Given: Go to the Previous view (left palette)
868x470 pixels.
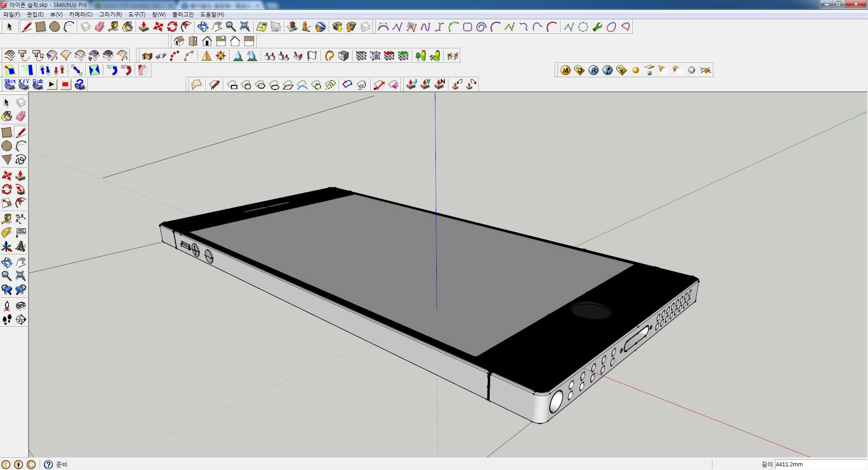Looking at the screenshot, I should pyautogui.click(x=7, y=290).
